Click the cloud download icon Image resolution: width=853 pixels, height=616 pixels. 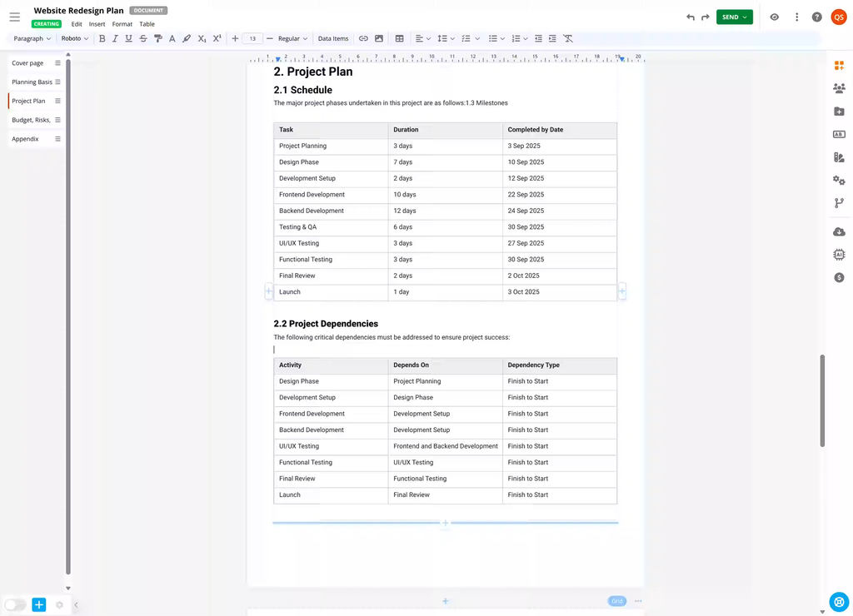point(839,231)
